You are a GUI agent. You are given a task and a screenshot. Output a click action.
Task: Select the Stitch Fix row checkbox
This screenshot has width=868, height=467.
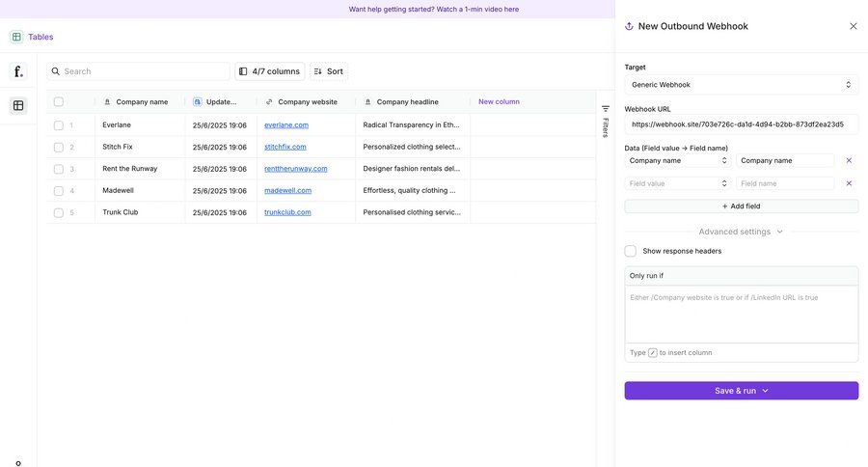[x=59, y=148]
